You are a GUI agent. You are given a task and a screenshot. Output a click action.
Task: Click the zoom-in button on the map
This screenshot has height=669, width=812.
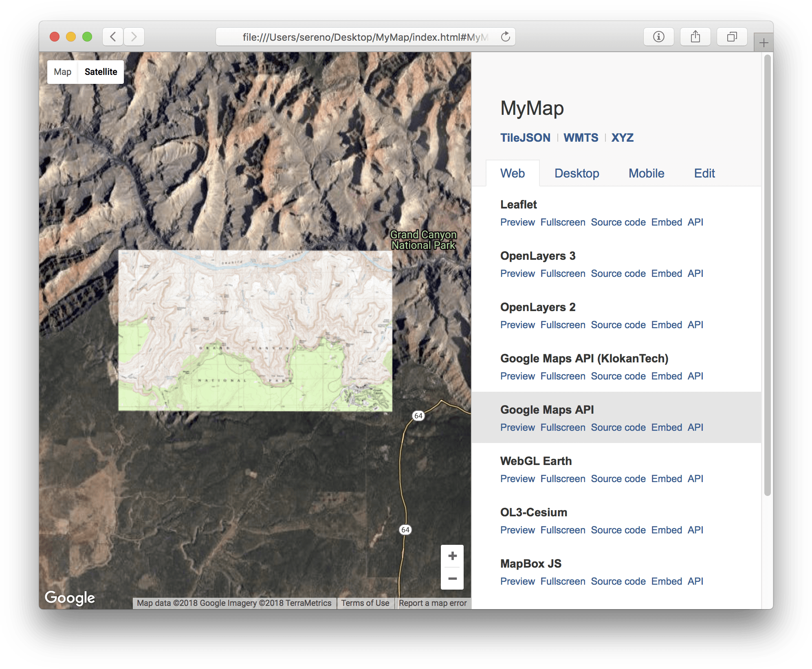tap(452, 555)
